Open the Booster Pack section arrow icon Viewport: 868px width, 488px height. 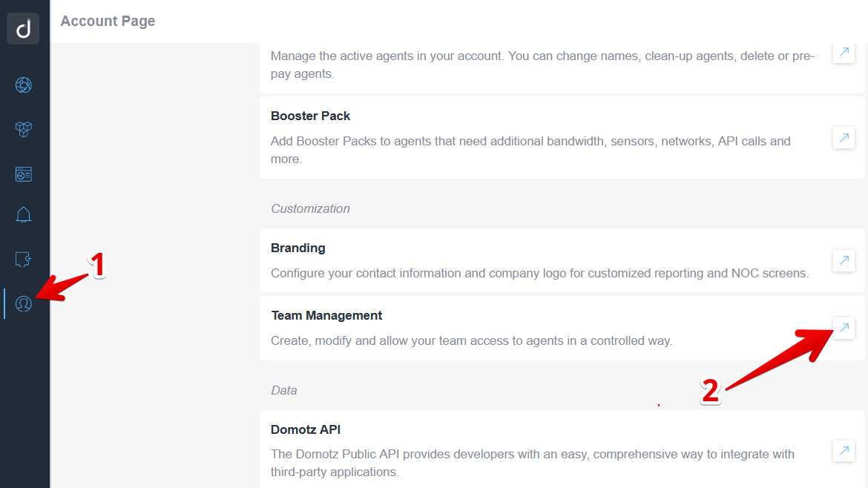click(843, 137)
